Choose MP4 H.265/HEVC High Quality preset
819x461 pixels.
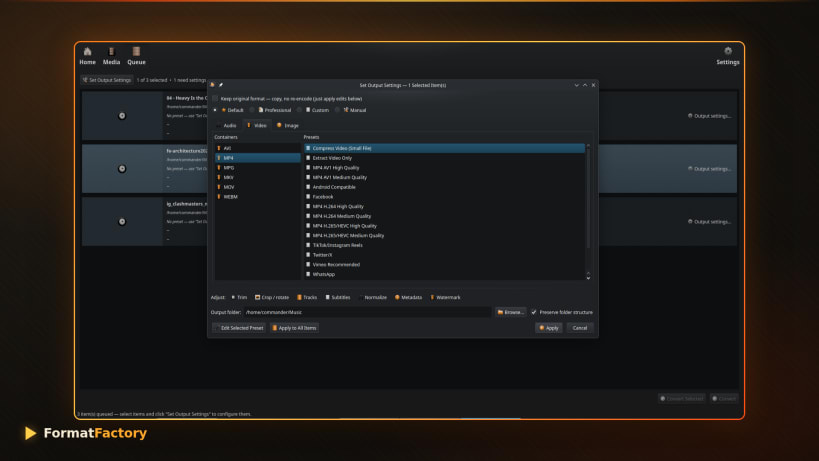pyautogui.click(x=444, y=226)
